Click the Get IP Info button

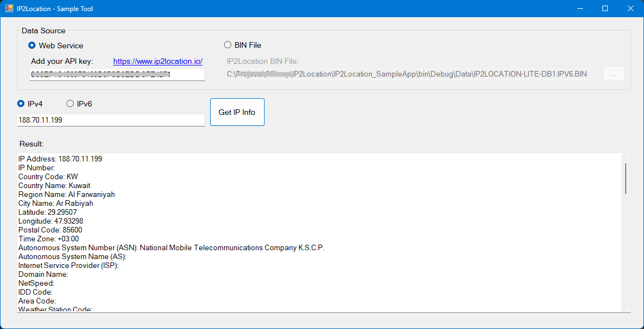[x=237, y=112]
